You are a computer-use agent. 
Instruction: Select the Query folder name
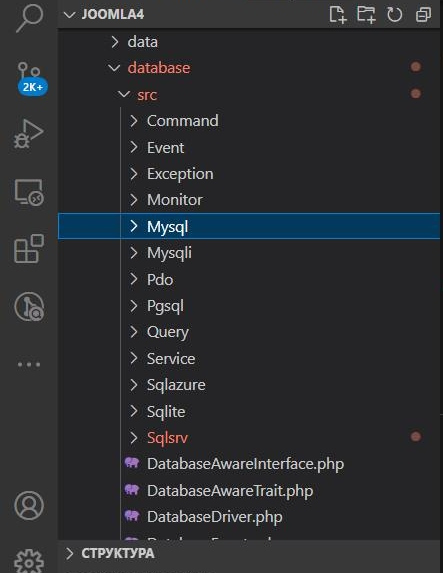click(x=168, y=333)
